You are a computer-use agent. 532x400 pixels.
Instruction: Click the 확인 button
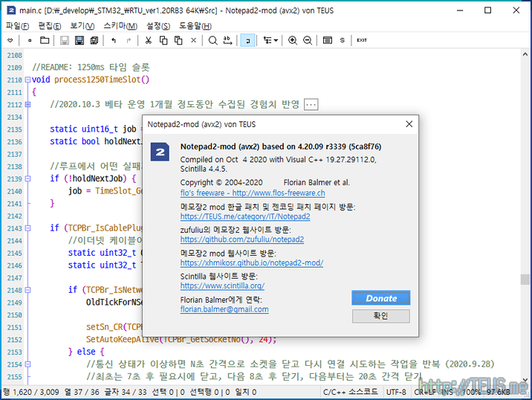pos(381,316)
